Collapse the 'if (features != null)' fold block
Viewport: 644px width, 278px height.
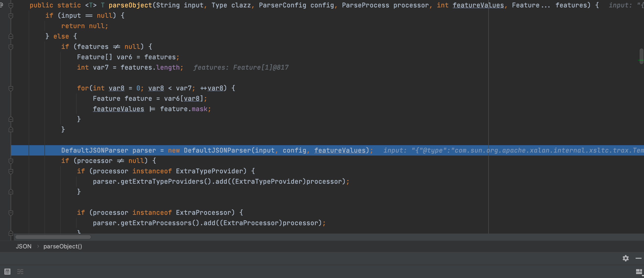[11, 47]
